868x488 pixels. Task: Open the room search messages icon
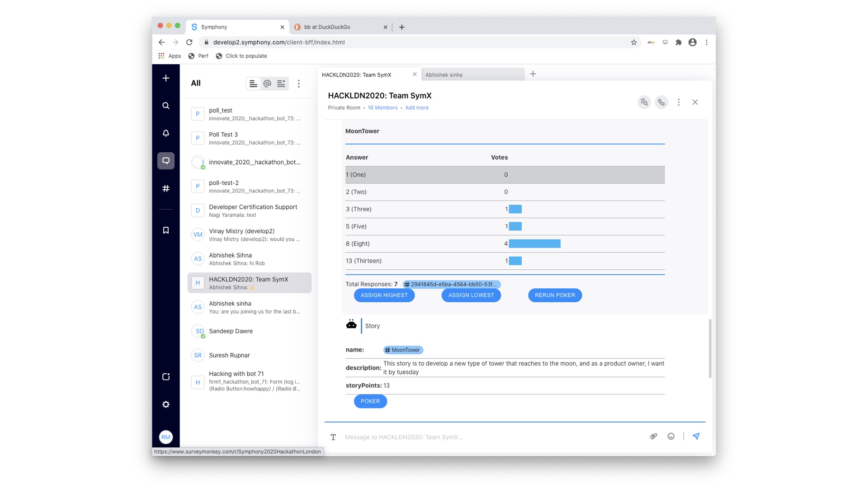pyautogui.click(x=644, y=102)
